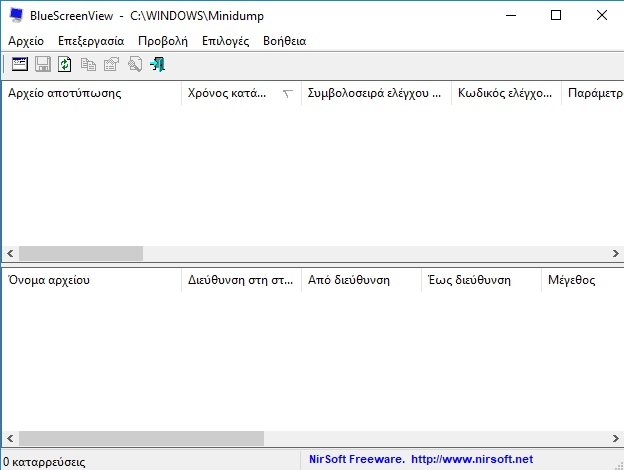Sort by Κωδικός ελέγχο... column
The height and width of the screenshot is (470, 624).
click(x=506, y=93)
